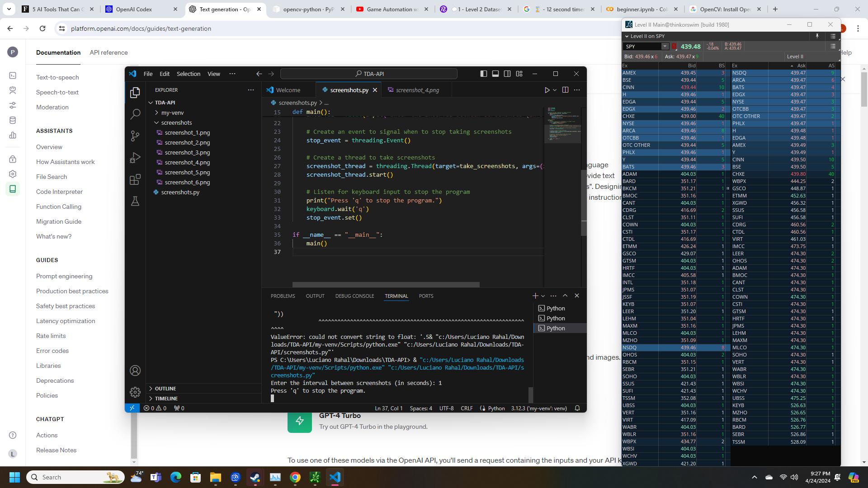Screen dimensions: 868x488
Task: Open Source Control view in VS Code
Action: pos(135,136)
